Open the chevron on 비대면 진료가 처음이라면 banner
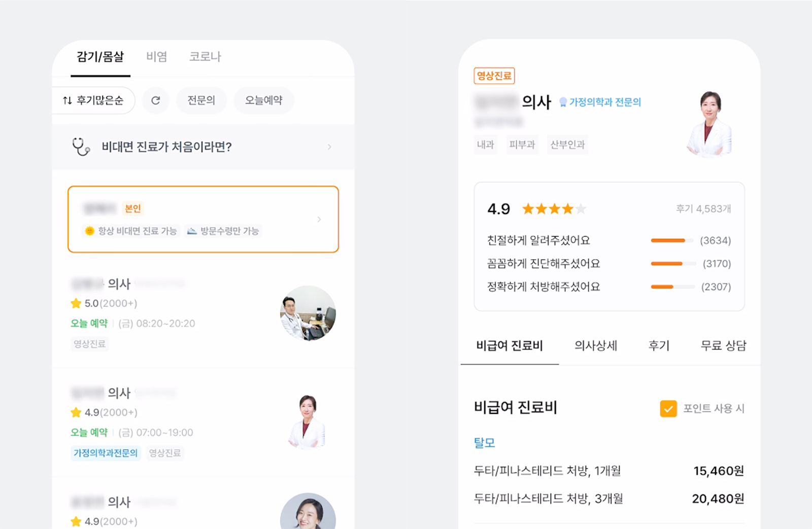The image size is (812, 529). (329, 147)
